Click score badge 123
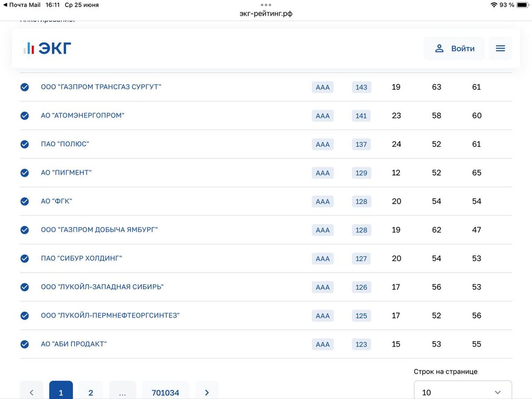The height and width of the screenshot is (399, 532). point(361,344)
